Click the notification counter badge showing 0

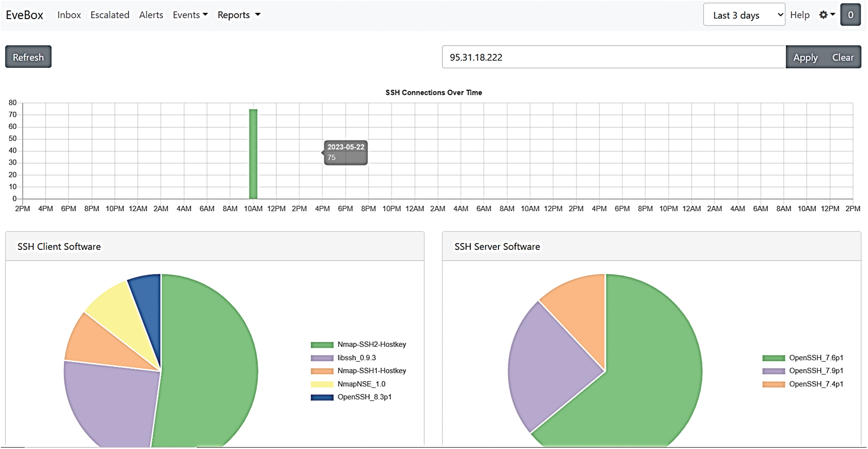coord(850,15)
